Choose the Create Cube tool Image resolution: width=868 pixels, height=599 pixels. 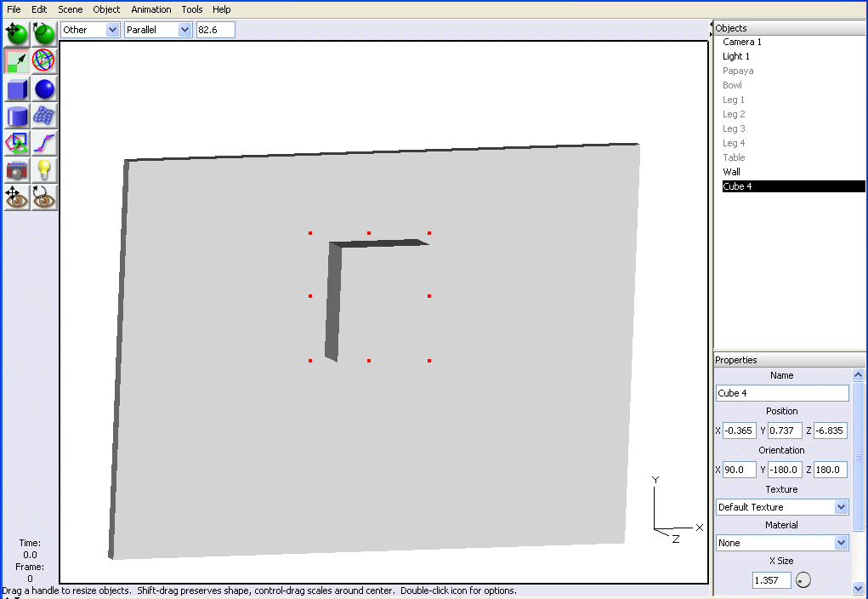click(17, 88)
